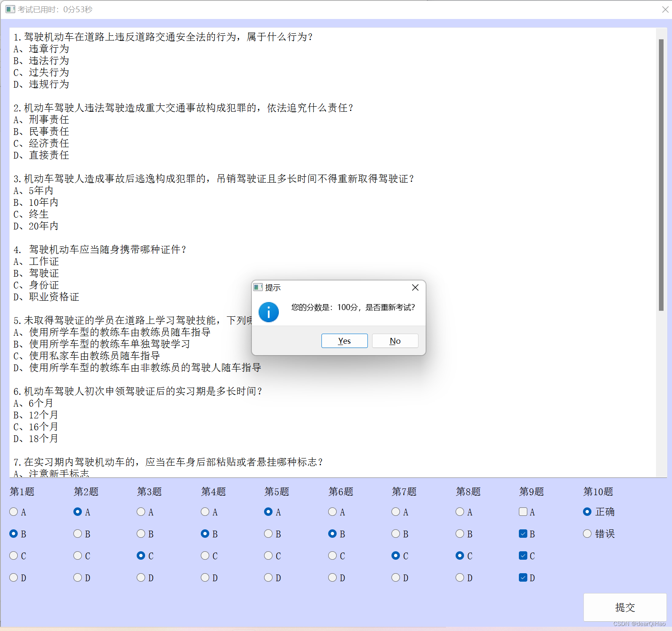Click question 6 text about 实习期
The image size is (672, 631).
(x=138, y=391)
